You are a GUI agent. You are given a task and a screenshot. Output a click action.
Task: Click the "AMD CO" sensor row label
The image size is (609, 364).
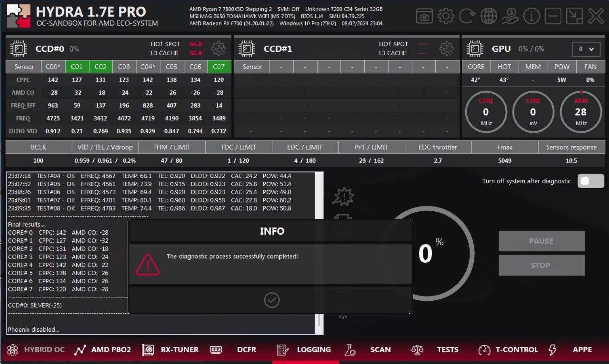click(23, 93)
